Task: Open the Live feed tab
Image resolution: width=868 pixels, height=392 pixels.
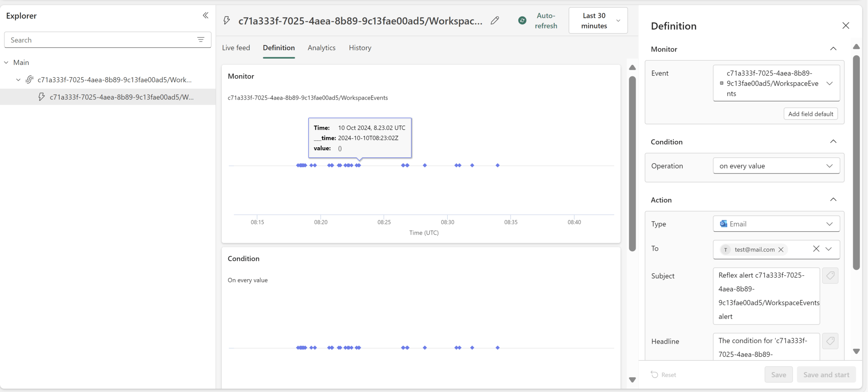Action: click(236, 48)
